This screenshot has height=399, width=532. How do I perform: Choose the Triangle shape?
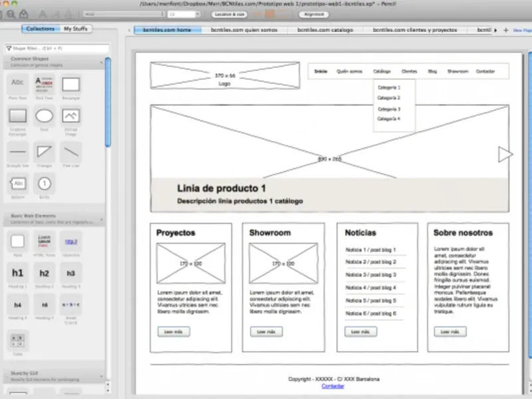44,154
